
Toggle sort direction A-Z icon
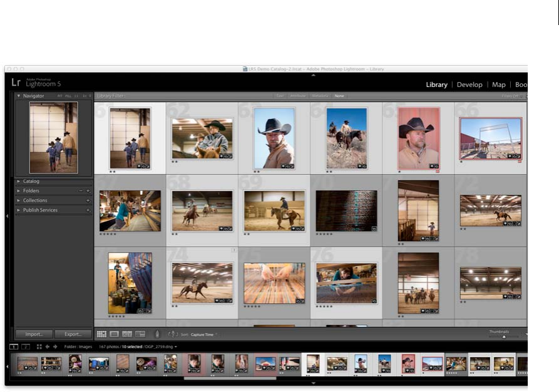click(x=173, y=334)
